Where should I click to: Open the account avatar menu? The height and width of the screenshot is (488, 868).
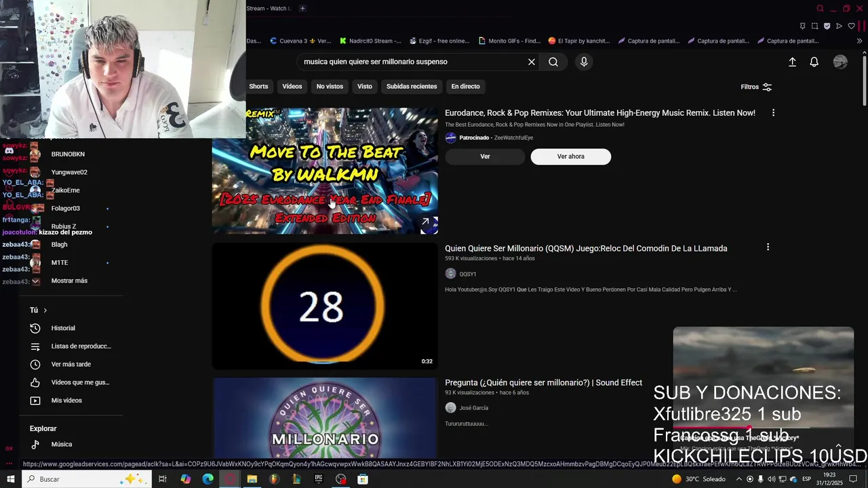840,62
